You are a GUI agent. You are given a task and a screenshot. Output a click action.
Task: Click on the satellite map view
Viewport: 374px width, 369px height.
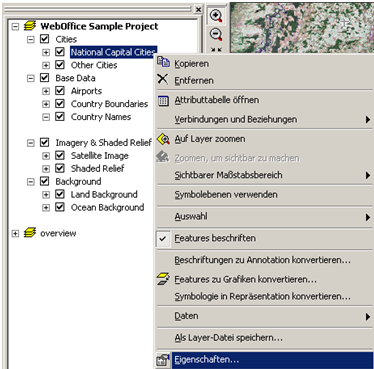[302, 27]
